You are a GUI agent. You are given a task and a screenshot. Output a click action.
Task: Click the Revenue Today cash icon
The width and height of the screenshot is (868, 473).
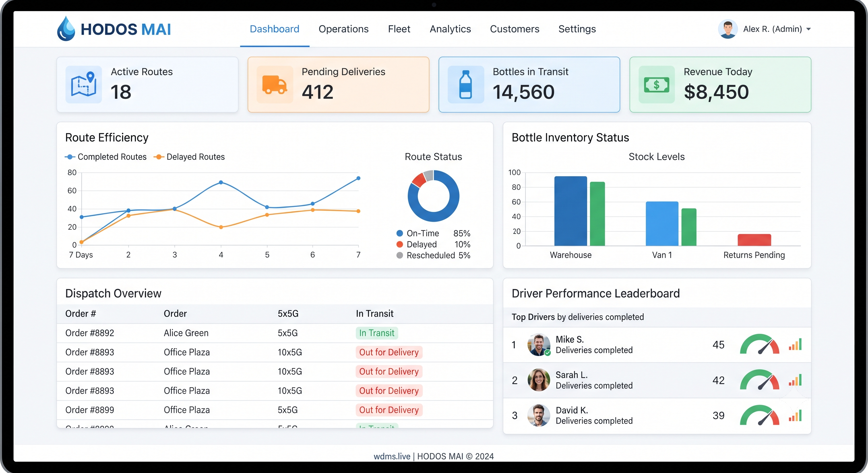click(x=657, y=84)
